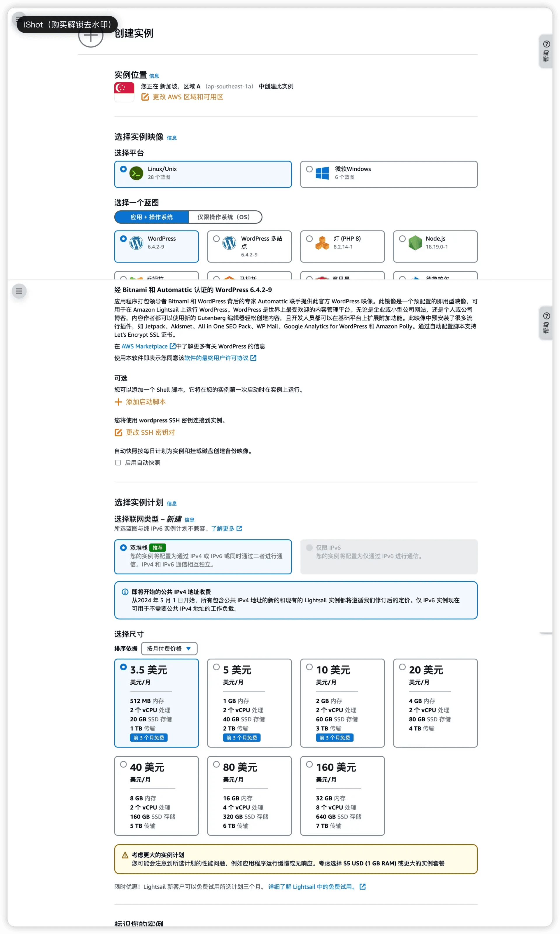
Task: Select the Node.js blueprint radio
Action: 402,239
